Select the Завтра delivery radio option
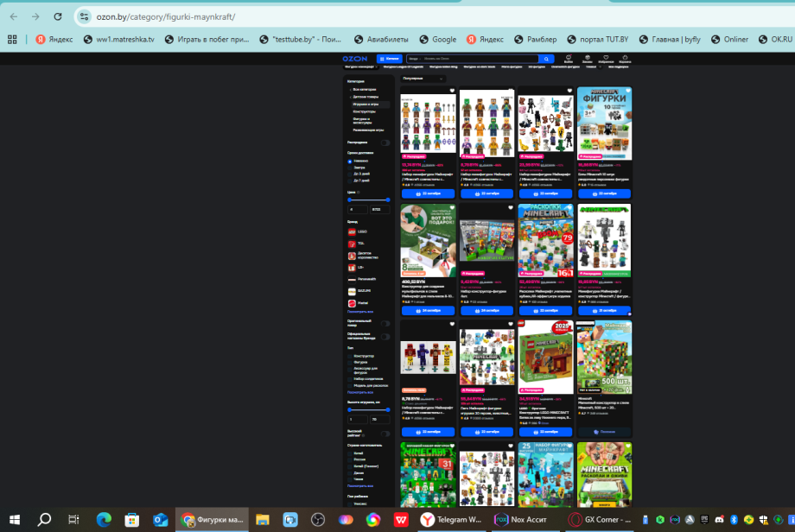795x532 pixels. click(350, 167)
